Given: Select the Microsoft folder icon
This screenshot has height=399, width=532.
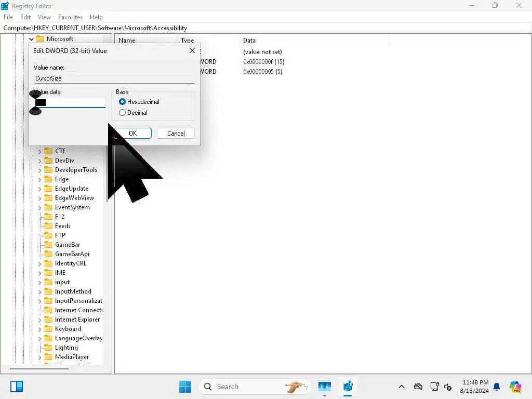Looking at the screenshot, I should (x=40, y=38).
